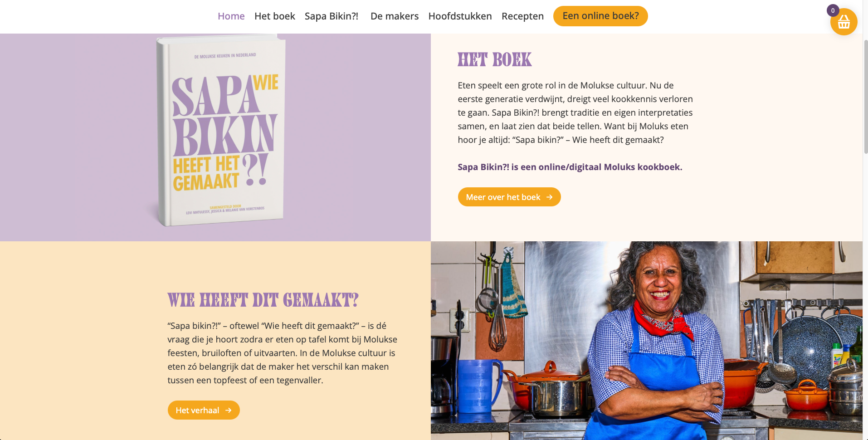The height and width of the screenshot is (440, 868).
Task: Click arrow icon in Het verhaal button
Action: coord(229,411)
